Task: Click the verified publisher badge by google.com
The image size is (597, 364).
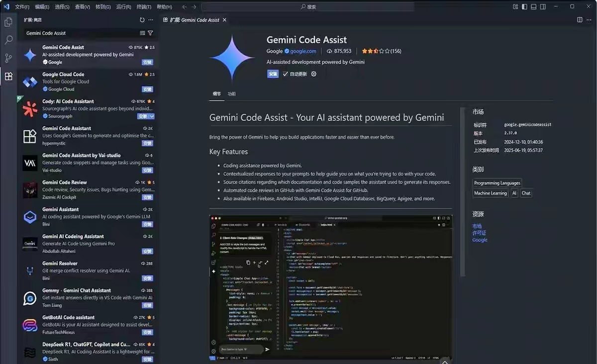Action: click(x=287, y=51)
